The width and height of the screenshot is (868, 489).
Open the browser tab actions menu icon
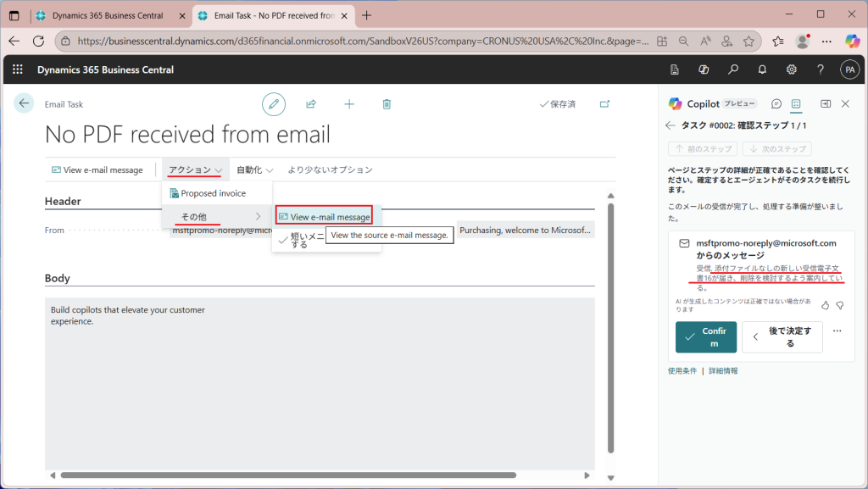tap(14, 15)
